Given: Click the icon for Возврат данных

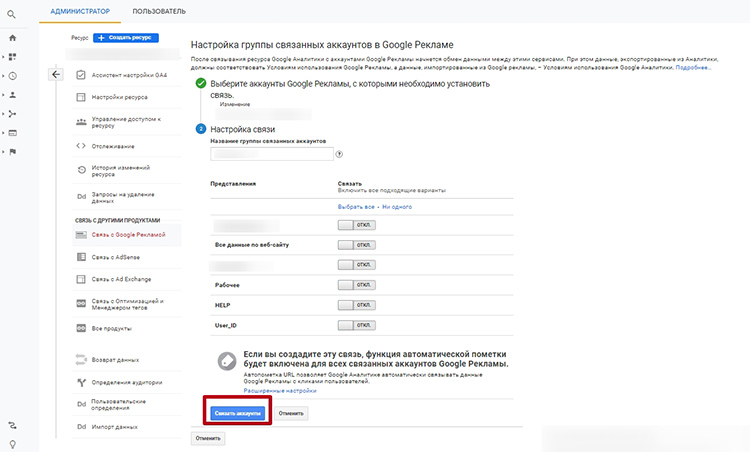Looking at the screenshot, I should click(81, 360).
